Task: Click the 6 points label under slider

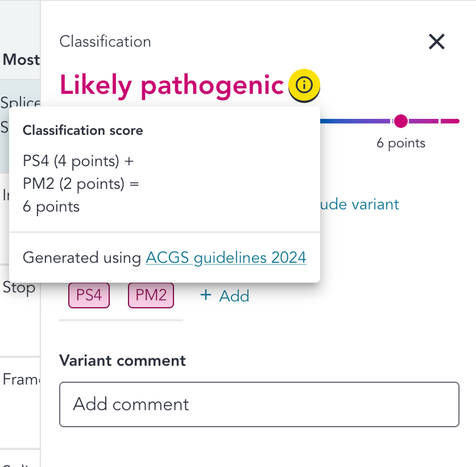Action: point(401,143)
